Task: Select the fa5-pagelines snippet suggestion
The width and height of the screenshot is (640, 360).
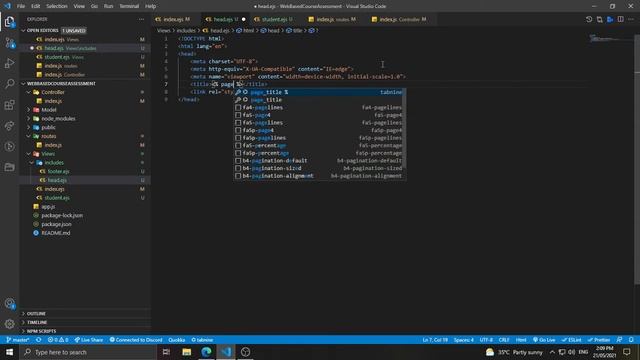Action: 319,122
